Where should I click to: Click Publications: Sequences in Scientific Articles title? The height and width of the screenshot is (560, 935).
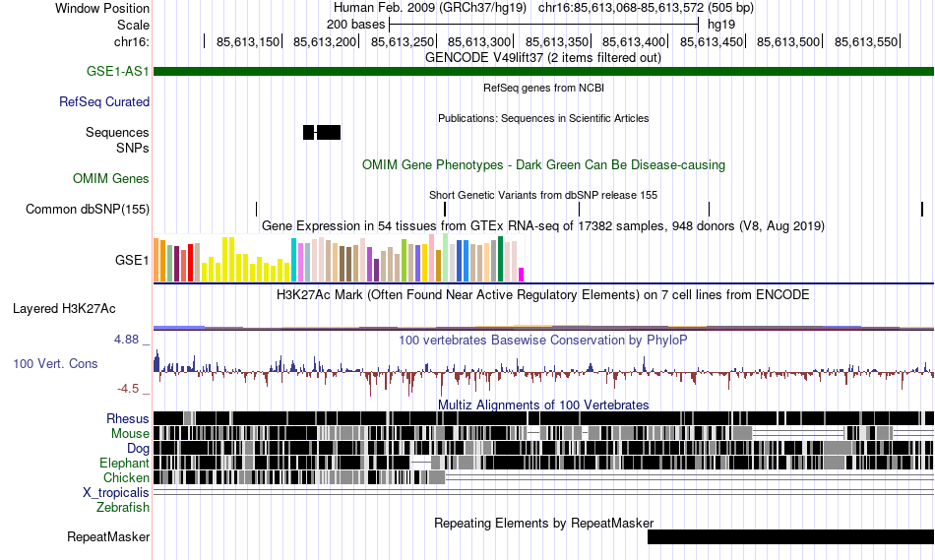pos(543,118)
